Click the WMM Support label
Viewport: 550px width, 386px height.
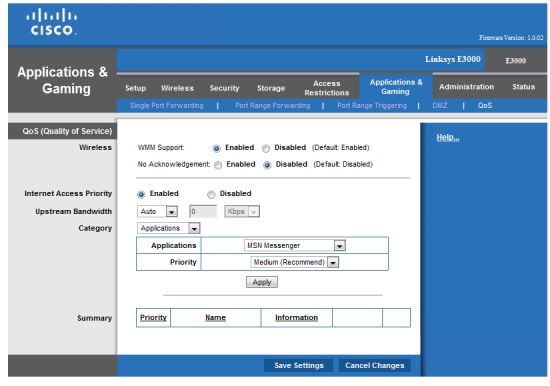click(161, 147)
